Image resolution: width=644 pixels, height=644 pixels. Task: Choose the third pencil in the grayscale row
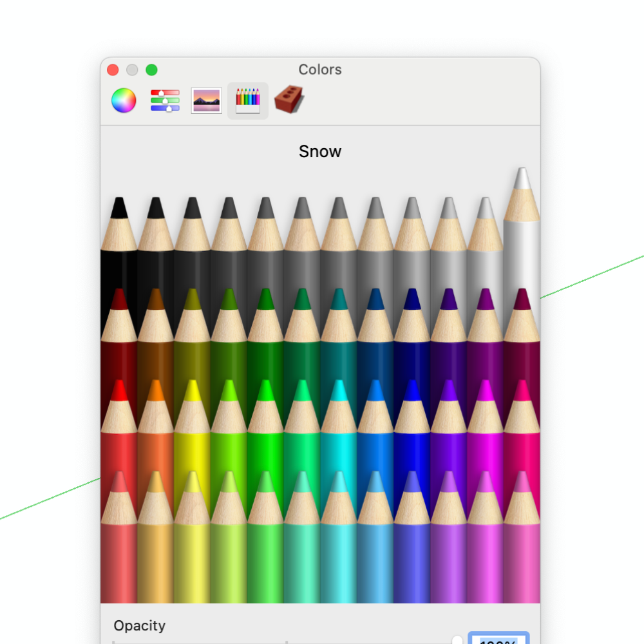[192, 242]
